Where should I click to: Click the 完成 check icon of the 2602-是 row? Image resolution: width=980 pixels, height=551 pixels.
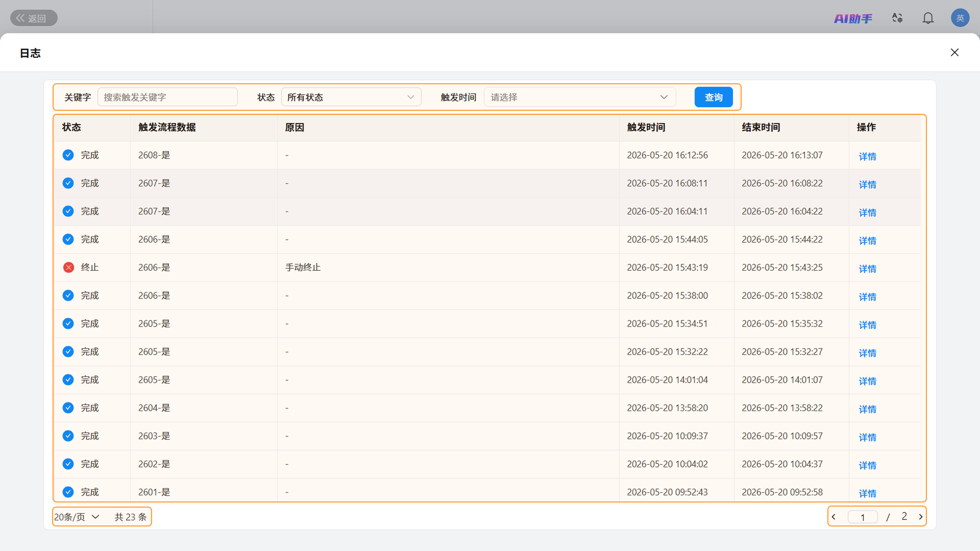tap(68, 464)
